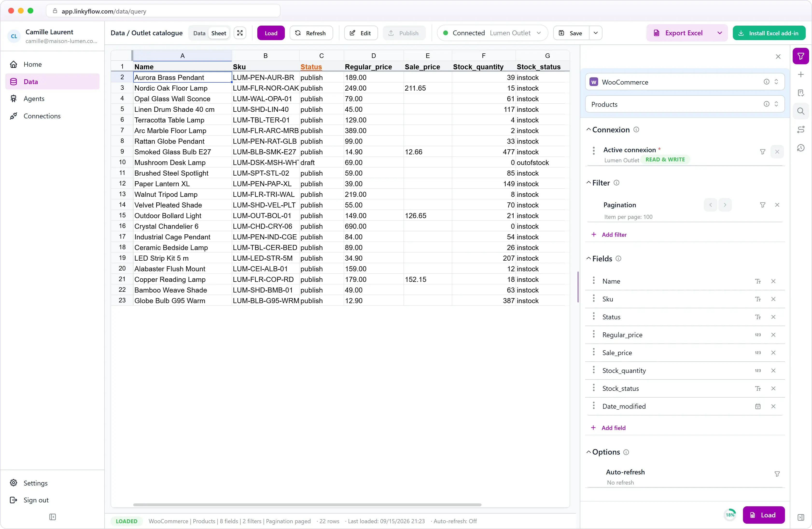The image size is (812, 529).
Task: Collapse the Connexion section
Action: pyautogui.click(x=588, y=129)
